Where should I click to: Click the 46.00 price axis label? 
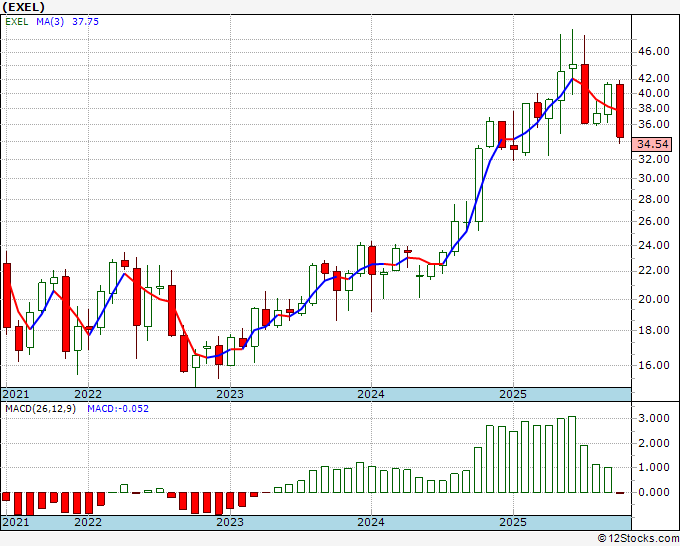tap(654, 51)
